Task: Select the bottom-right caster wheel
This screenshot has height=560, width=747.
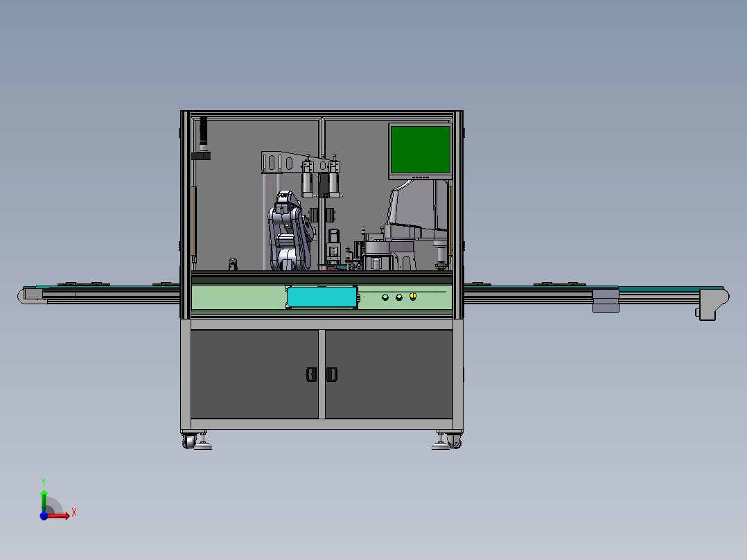Action: click(x=455, y=441)
